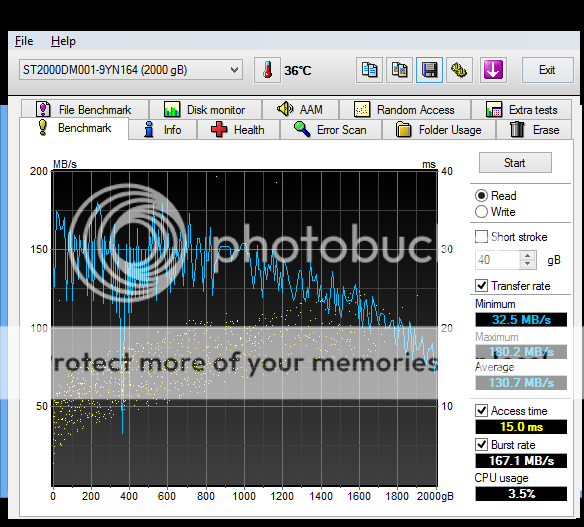
Task: Click the blue Info icon
Action: 149,130
